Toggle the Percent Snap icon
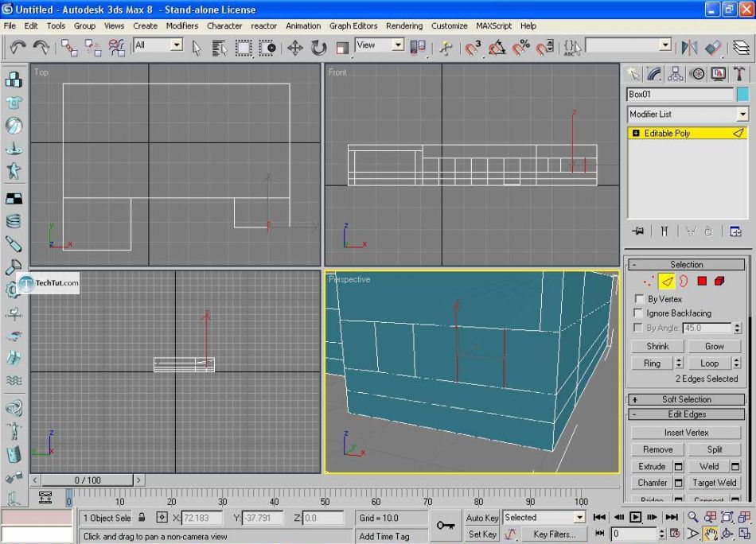Image resolution: width=756 pixels, height=544 pixels. point(520,48)
